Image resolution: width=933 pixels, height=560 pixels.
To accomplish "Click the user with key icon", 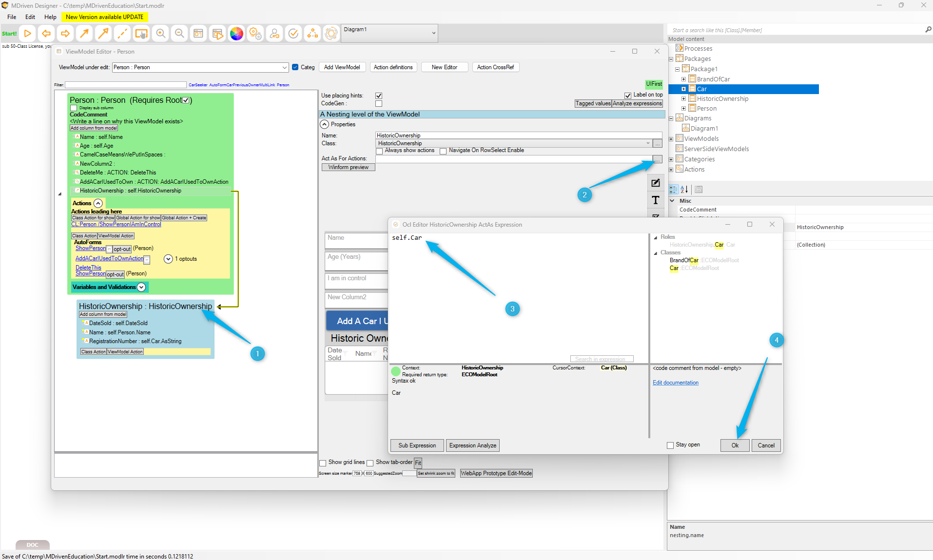I will [x=274, y=34].
